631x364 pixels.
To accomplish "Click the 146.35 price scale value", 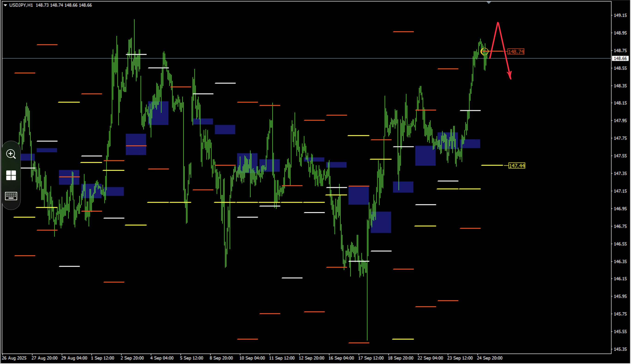I will [x=620, y=262].
